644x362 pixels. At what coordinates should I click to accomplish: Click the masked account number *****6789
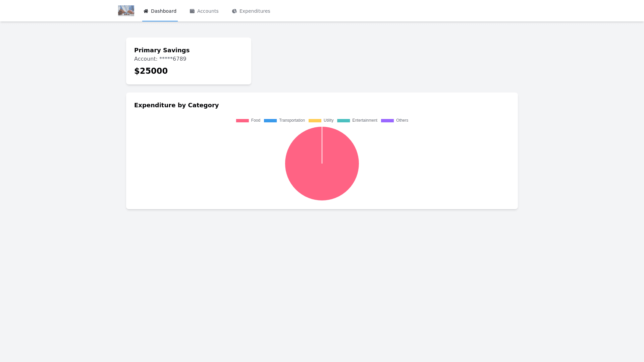(x=160, y=59)
